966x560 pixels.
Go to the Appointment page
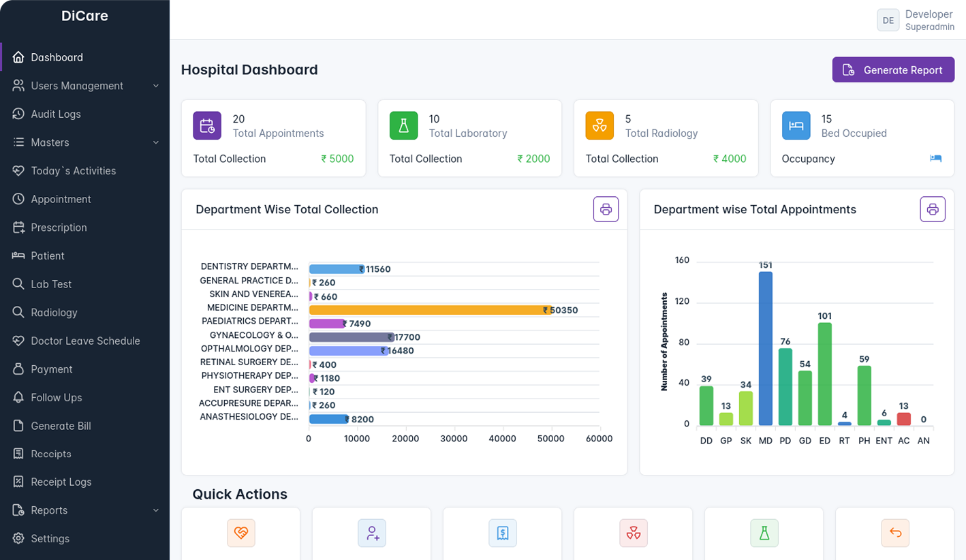[x=61, y=200]
